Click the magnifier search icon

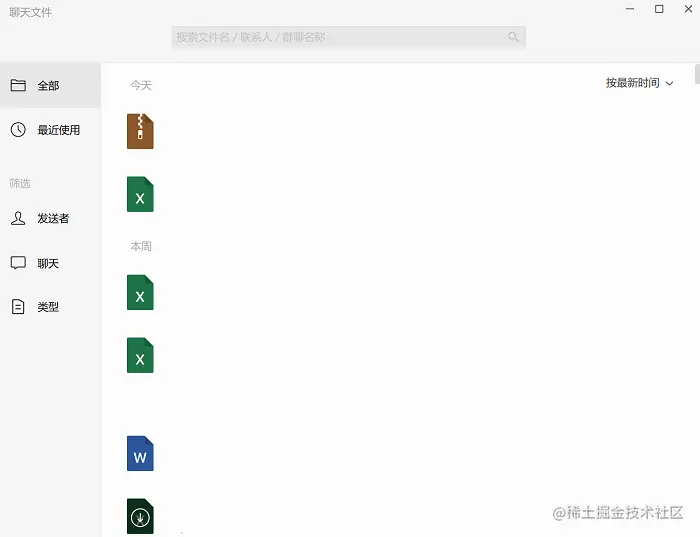[x=513, y=37]
